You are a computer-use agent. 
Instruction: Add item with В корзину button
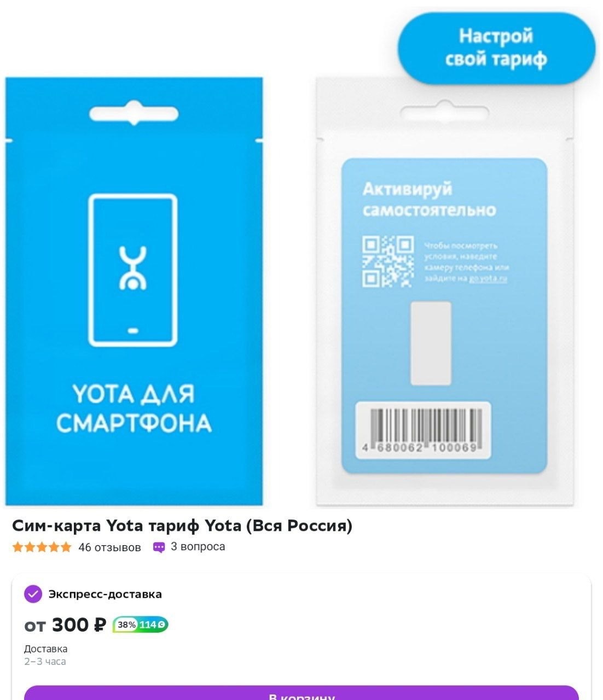(301, 693)
